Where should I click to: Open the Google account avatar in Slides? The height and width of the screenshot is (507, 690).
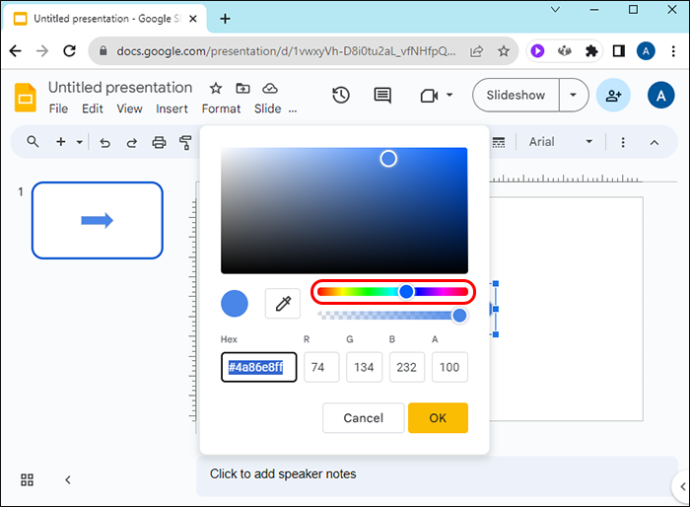point(661,95)
